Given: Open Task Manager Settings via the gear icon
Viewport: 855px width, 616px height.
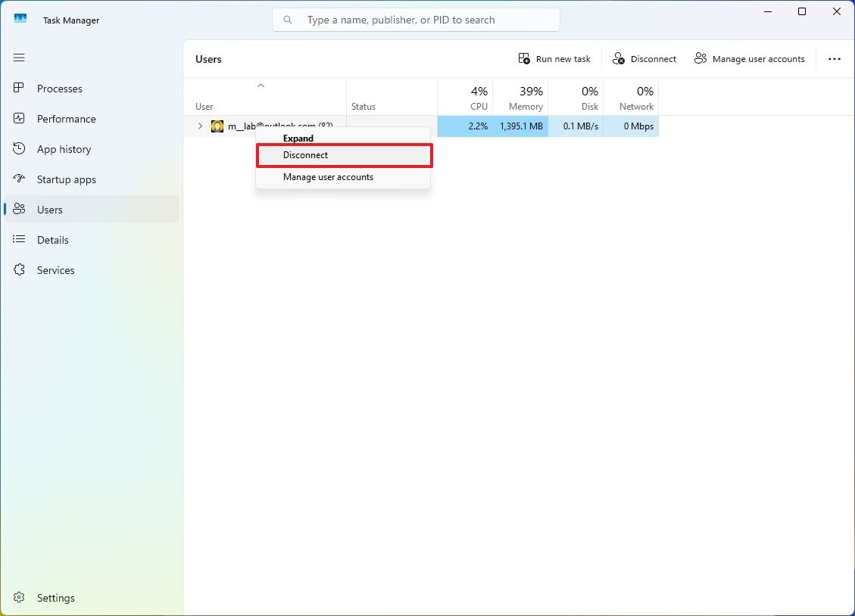Looking at the screenshot, I should 18,598.
